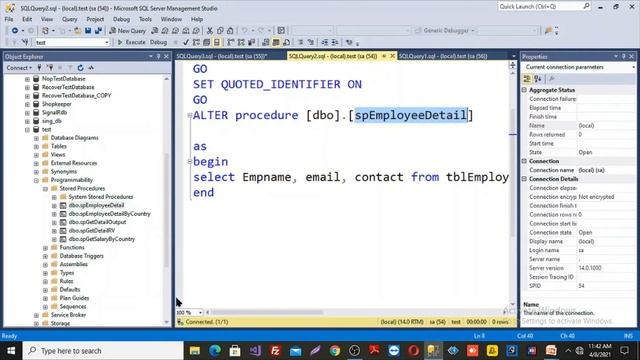This screenshot has height=360, width=640.
Task: Collapse the test database node
Action: pyautogui.click(x=27, y=129)
